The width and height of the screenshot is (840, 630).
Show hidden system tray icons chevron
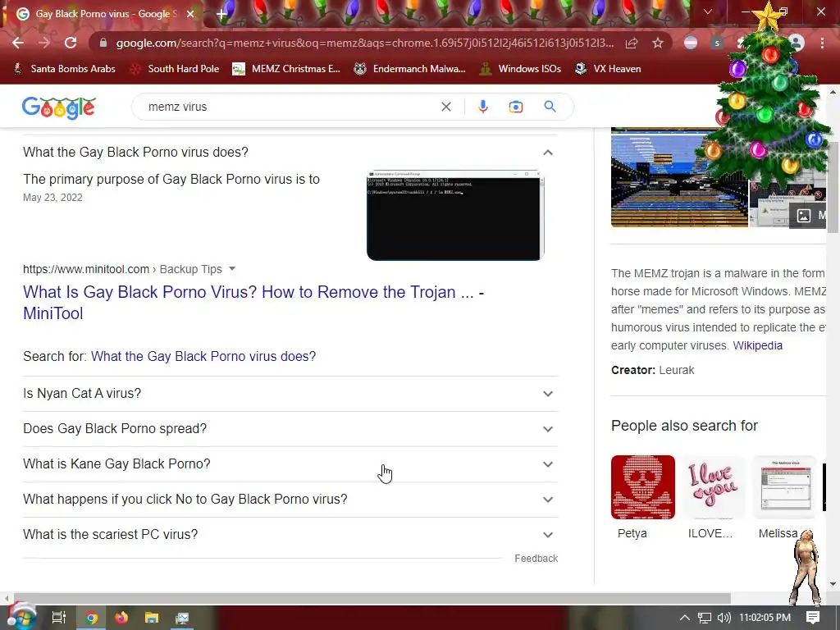[x=685, y=618]
